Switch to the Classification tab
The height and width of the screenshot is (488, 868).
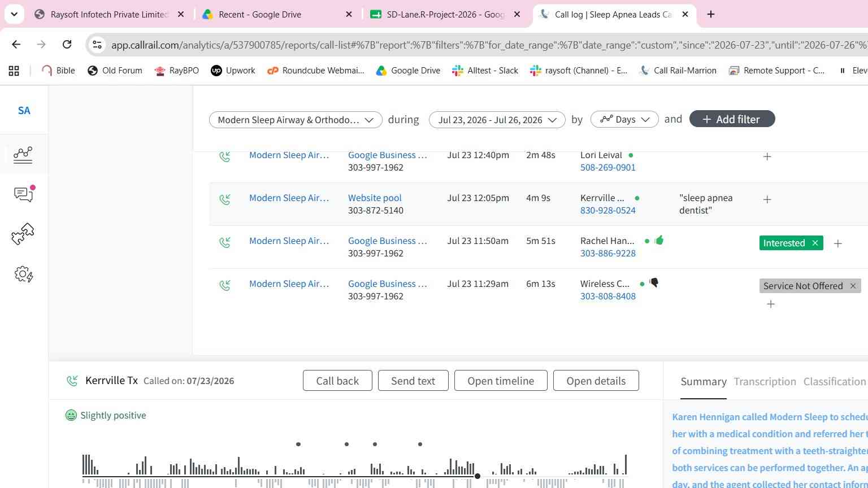[835, 382]
